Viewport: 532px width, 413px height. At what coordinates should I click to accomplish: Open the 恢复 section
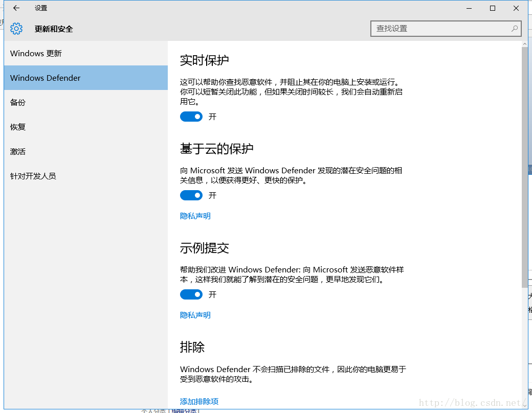(x=86, y=127)
